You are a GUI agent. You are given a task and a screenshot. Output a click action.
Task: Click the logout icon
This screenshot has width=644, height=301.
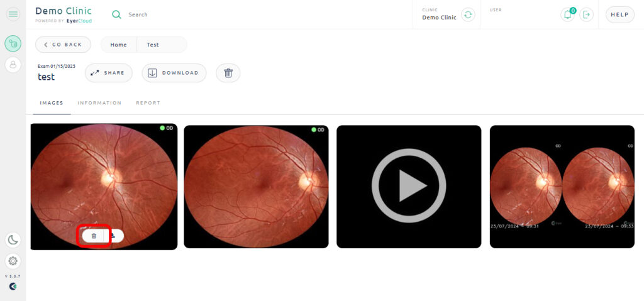pos(587,15)
